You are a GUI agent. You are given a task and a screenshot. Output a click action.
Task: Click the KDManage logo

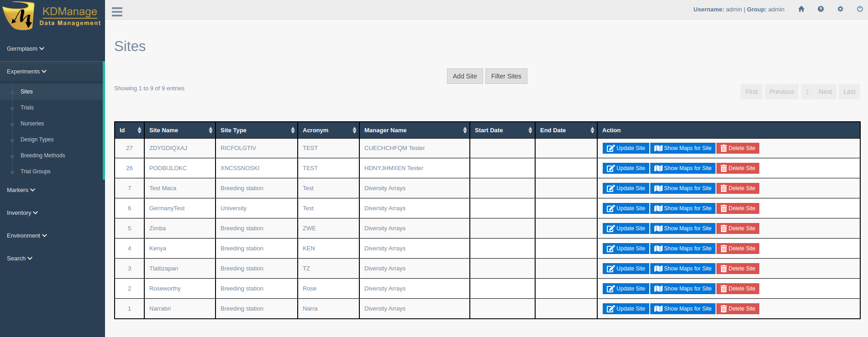[x=52, y=16]
